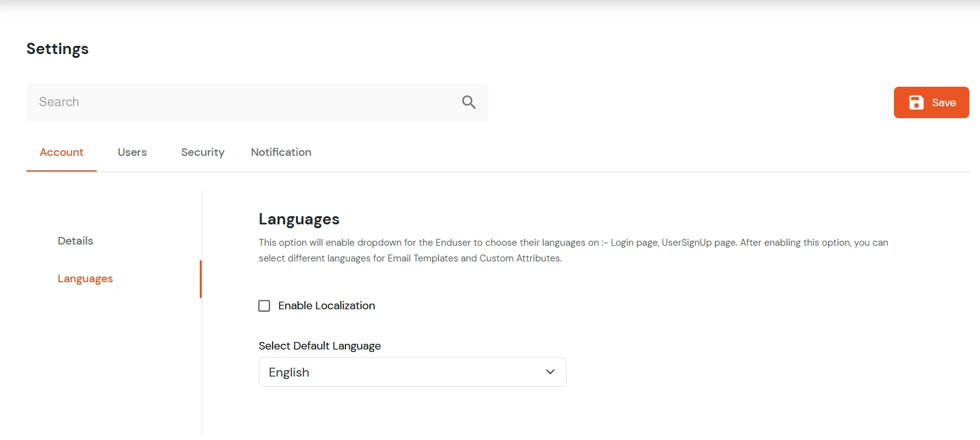The height and width of the screenshot is (440, 980).
Task: Open Details in the left sidebar
Action: point(75,241)
